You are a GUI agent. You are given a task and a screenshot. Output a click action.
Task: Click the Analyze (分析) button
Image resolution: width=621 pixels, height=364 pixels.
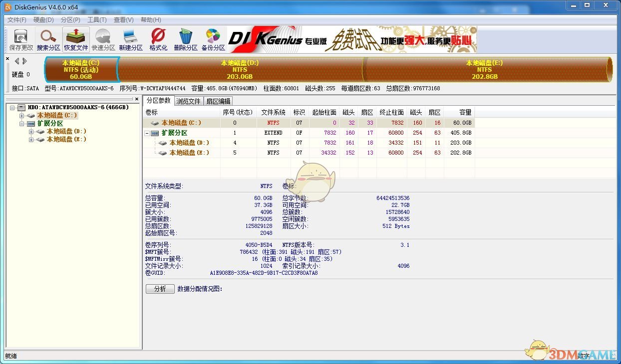pyautogui.click(x=160, y=289)
